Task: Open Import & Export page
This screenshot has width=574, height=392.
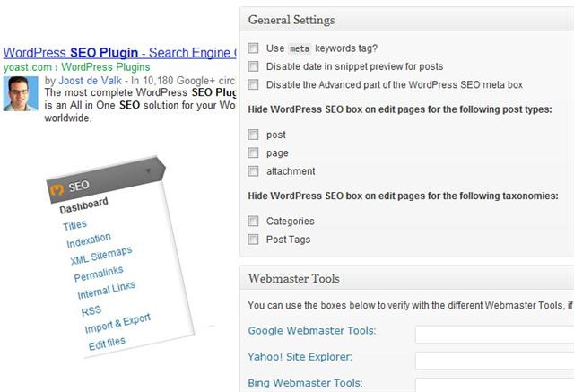Action: coord(117,323)
